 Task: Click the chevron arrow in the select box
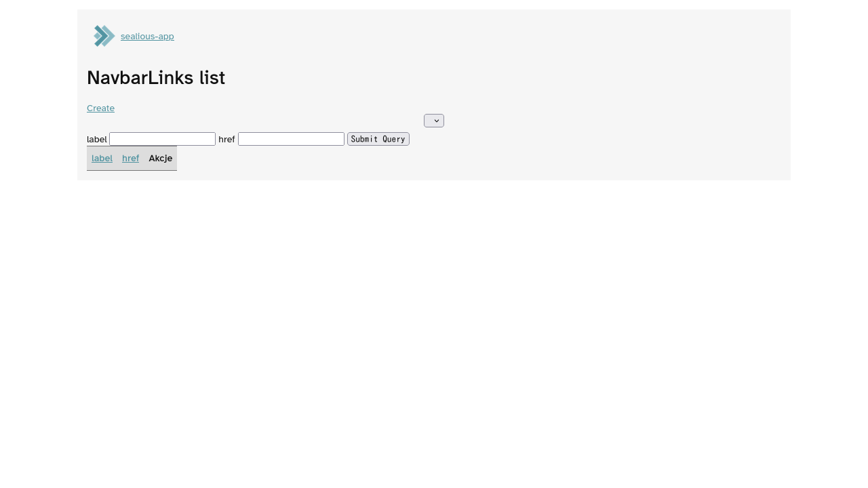(x=436, y=121)
